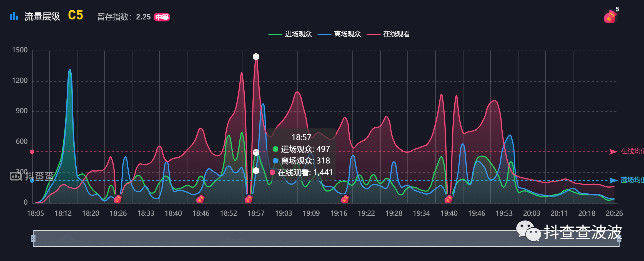Grab the right handle of zoom slider
Image resolution: width=644 pixels, height=261 pixels.
tap(619, 238)
